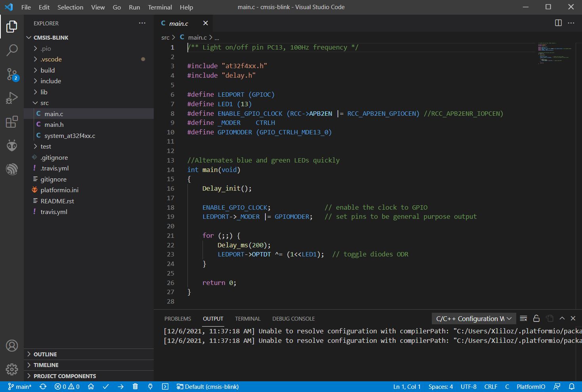Click PlatformIO configuration in status bar
The height and width of the screenshot is (392, 582).
tap(531, 386)
